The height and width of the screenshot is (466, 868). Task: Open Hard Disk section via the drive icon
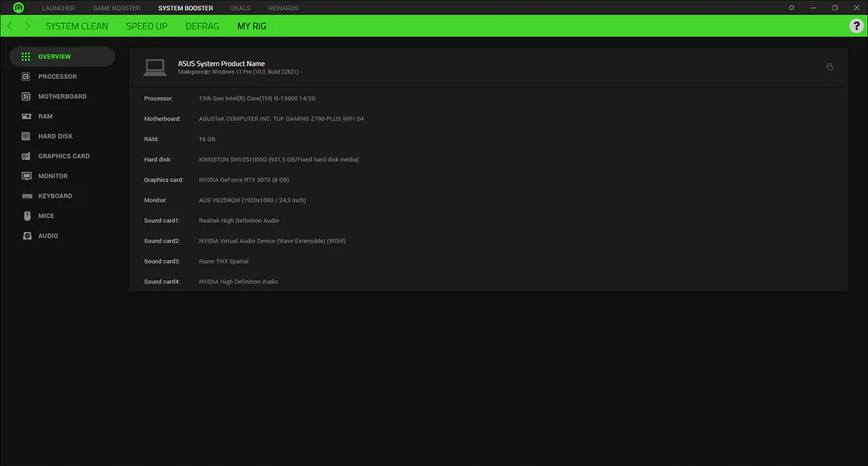point(26,136)
